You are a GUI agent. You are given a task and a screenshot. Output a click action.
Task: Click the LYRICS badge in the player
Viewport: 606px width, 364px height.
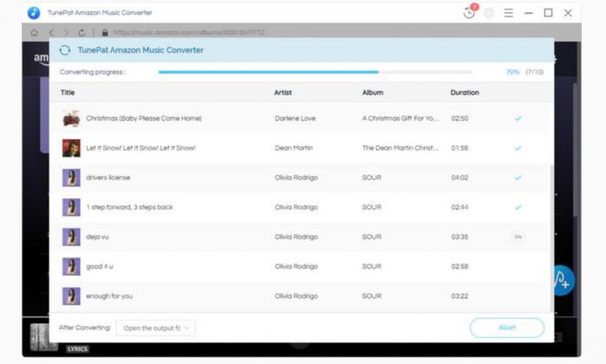click(x=77, y=349)
